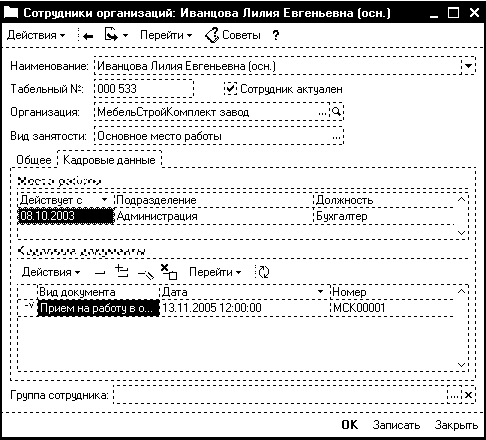
Task: Click the Номер column header
Action: (x=393, y=292)
